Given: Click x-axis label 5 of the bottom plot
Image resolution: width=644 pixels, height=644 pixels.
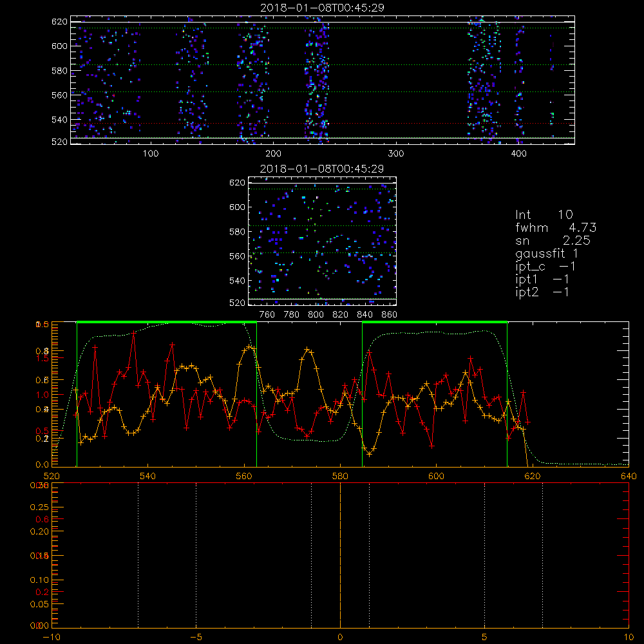Looking at the screenshot, I should [x=485, y=637].
